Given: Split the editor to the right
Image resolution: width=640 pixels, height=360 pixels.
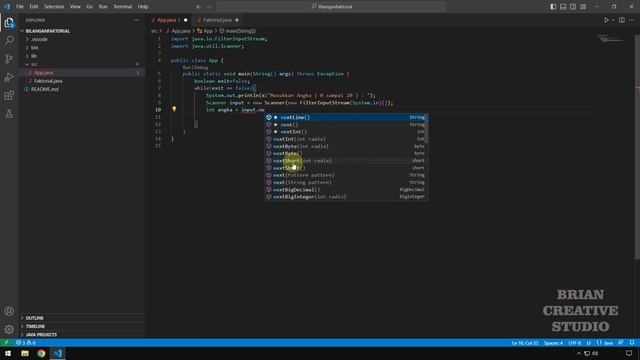Looking at the screenshot, I should (x=622, y=20).
